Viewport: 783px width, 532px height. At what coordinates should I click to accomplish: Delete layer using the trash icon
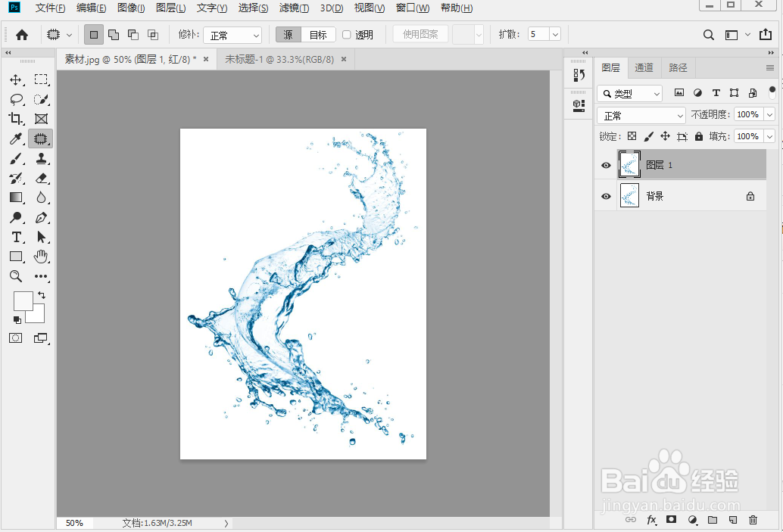(753, 520)
